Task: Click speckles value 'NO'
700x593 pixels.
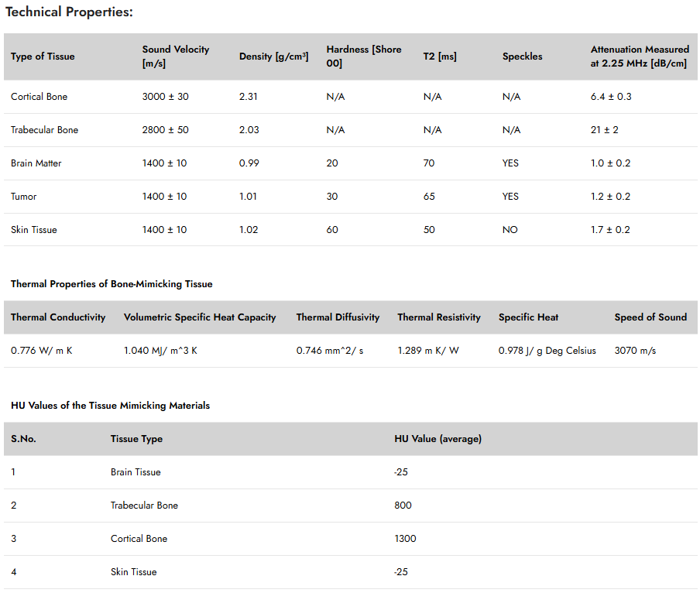Action: (x=510, y=230)
